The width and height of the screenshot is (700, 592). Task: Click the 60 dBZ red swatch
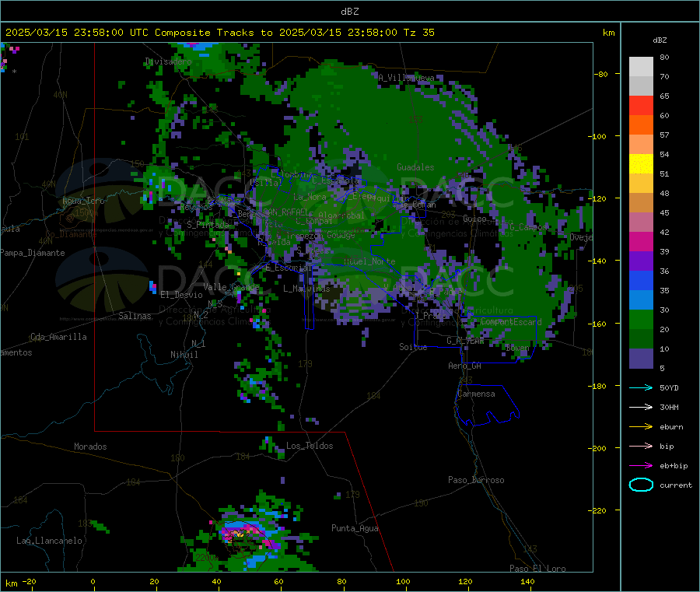641,105
